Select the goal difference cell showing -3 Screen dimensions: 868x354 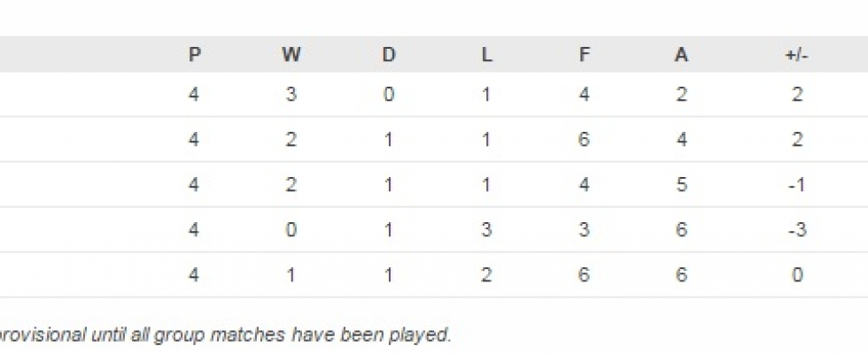(796, 230)
